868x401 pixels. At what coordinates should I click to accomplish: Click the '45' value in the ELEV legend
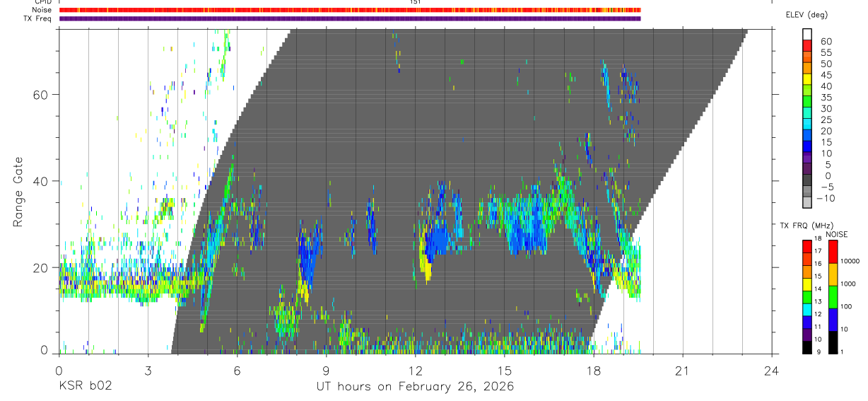point(825,75)
